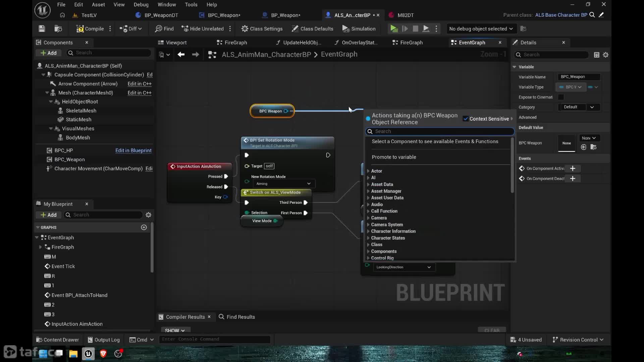Viewport: 644px width, 362px height.
Task: Add On Component Activated event
Action: (x=573, y=169)
